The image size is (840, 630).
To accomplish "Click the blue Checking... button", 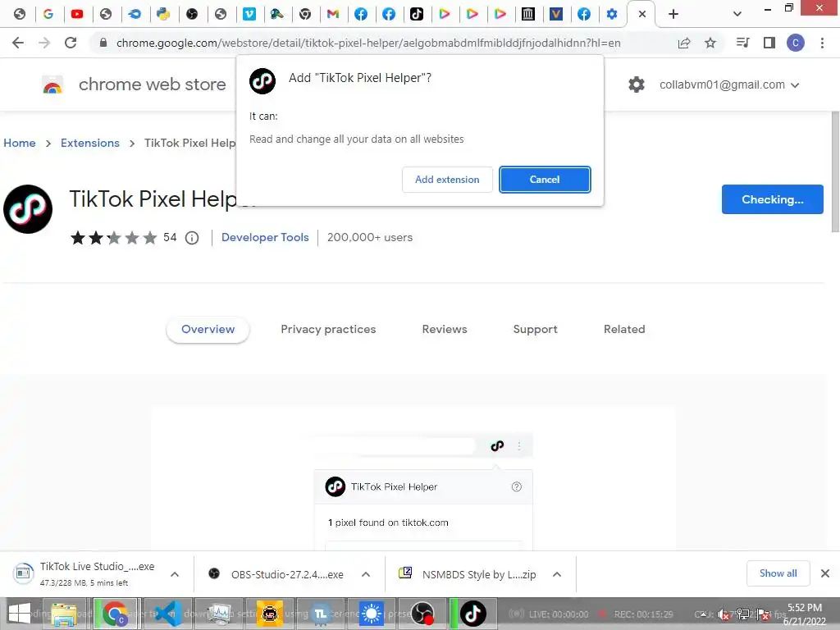I will [773, 199].
